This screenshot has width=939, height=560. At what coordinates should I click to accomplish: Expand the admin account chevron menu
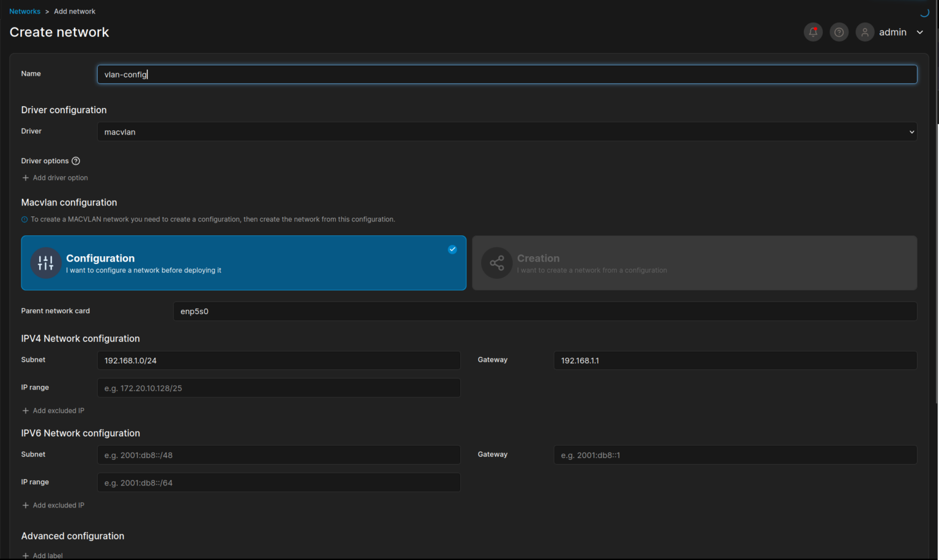point(919,32)
